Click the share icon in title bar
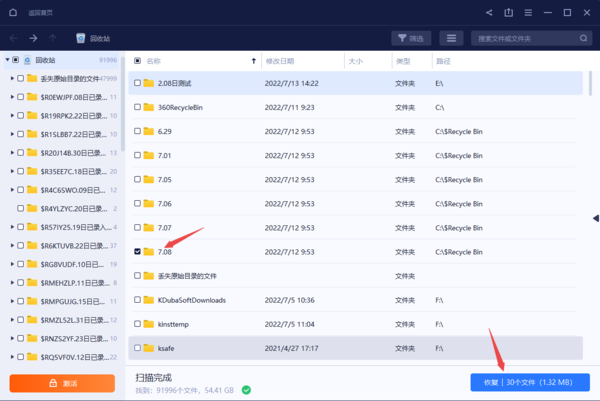The image size is (600, 401). 488,13
